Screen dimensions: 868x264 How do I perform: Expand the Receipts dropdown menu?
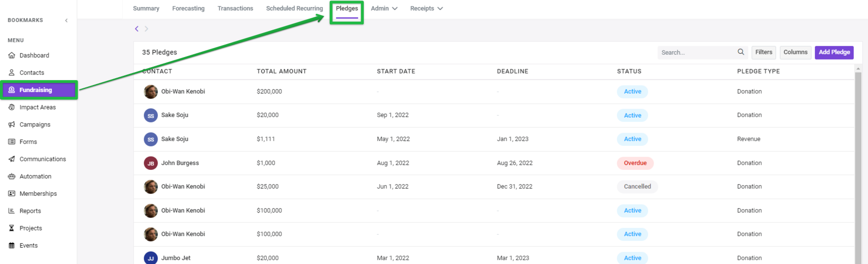click(x=426, y=8)
